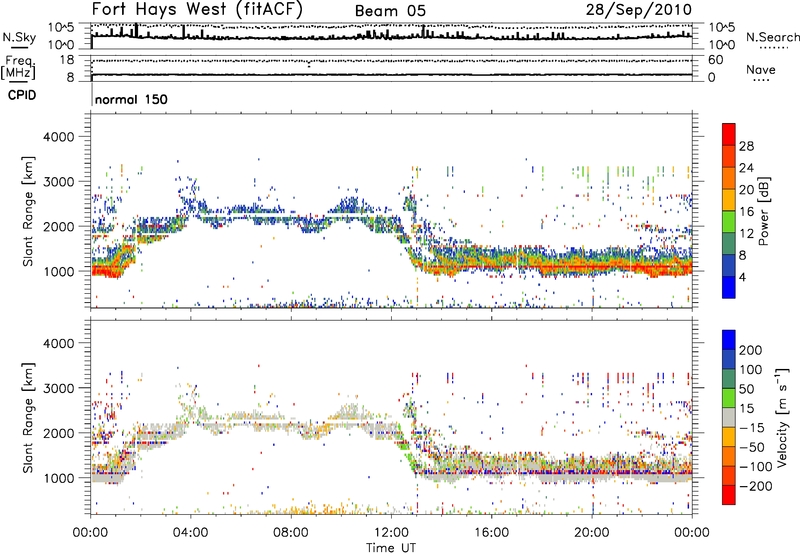Click the "100" label on Velocity colorbar
The image size is (800, 554).
click(751, 370)
